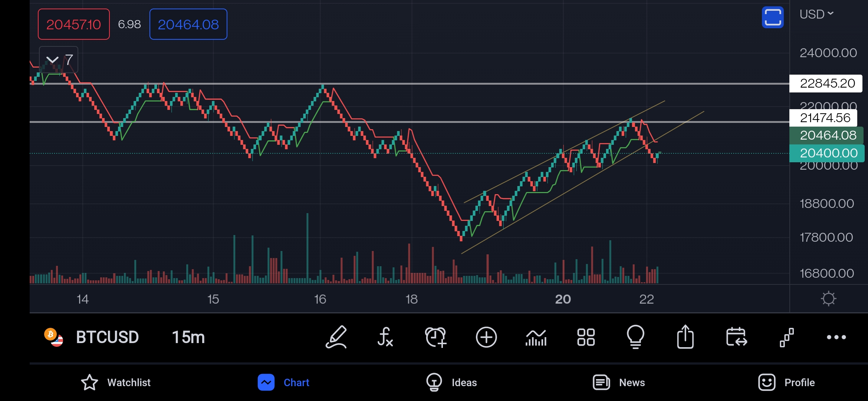Viewport: 868px width, 401px height.
Task: Open chart settings gear near price scale
Action: coord(828,299)
